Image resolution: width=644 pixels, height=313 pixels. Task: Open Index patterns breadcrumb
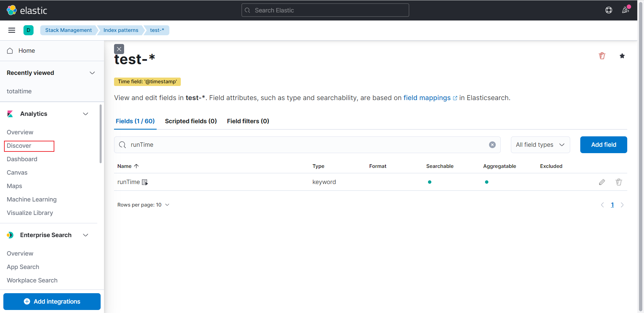(x=121, y=30)
